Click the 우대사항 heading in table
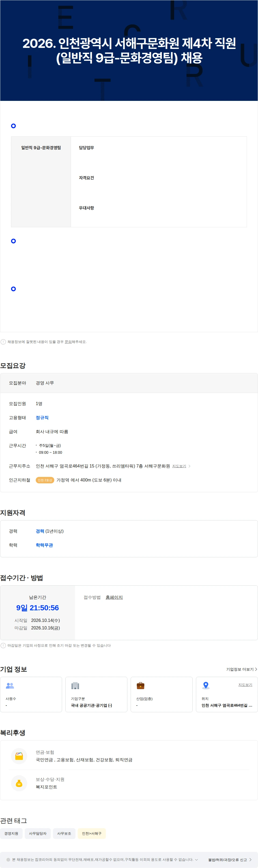 86,208
